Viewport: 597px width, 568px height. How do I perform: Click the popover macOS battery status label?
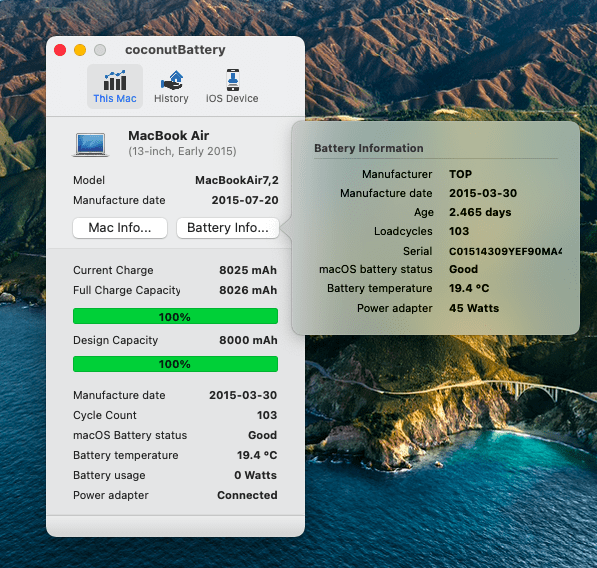(376, 270)
